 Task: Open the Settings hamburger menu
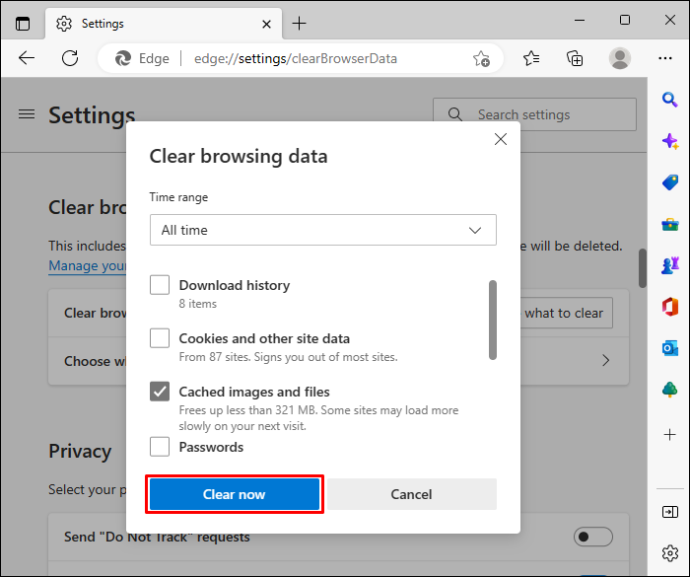coord(26,114)
